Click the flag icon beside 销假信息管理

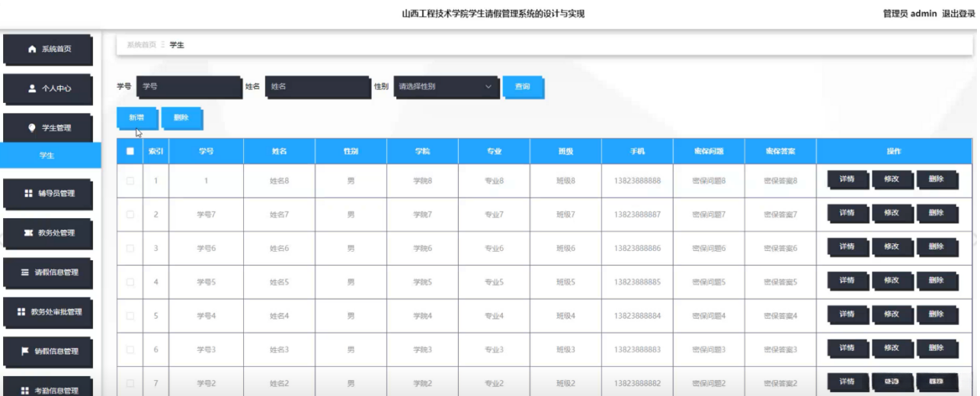24,352
